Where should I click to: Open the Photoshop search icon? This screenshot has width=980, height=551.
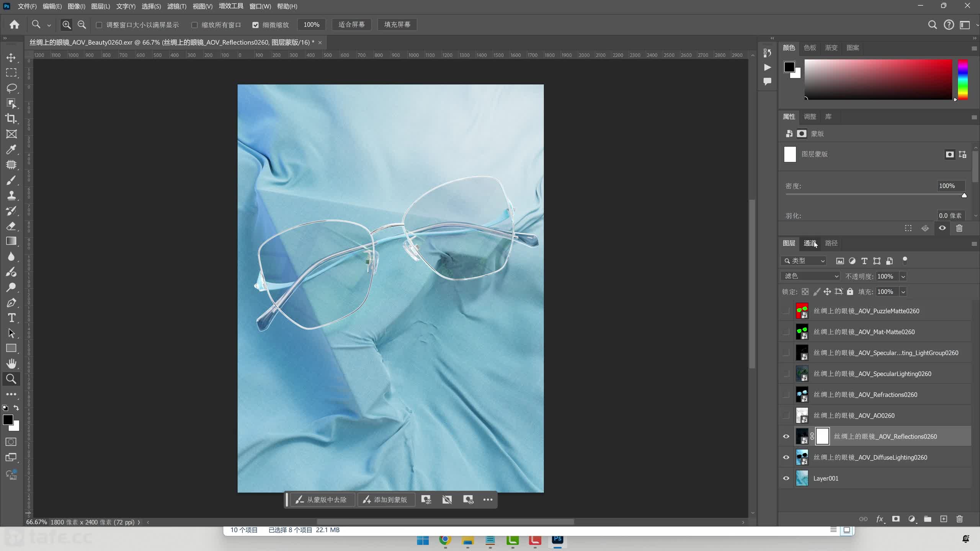pyautogui.click(x=933, y=25)
